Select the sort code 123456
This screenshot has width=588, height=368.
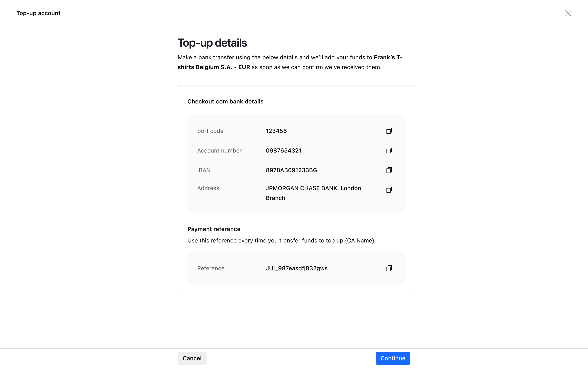[x=276, y=131]
